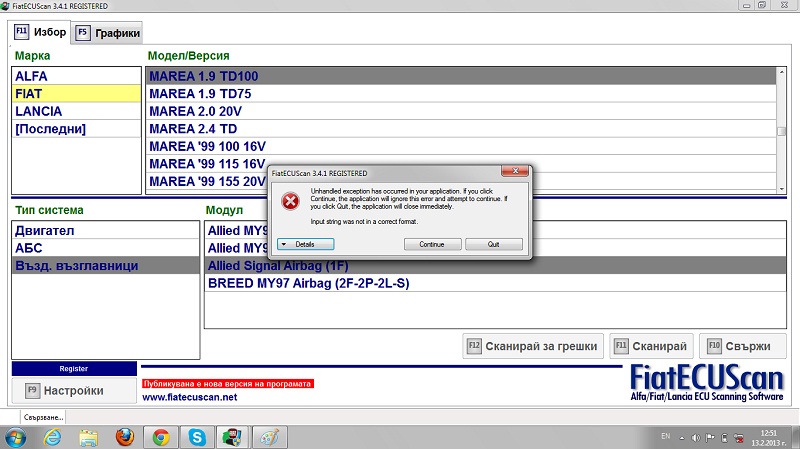The height and width of the screenshot is (449, 800).
Task: Open Windows Explorer folder icon in taskbar
Action: (x=88, y=437)
